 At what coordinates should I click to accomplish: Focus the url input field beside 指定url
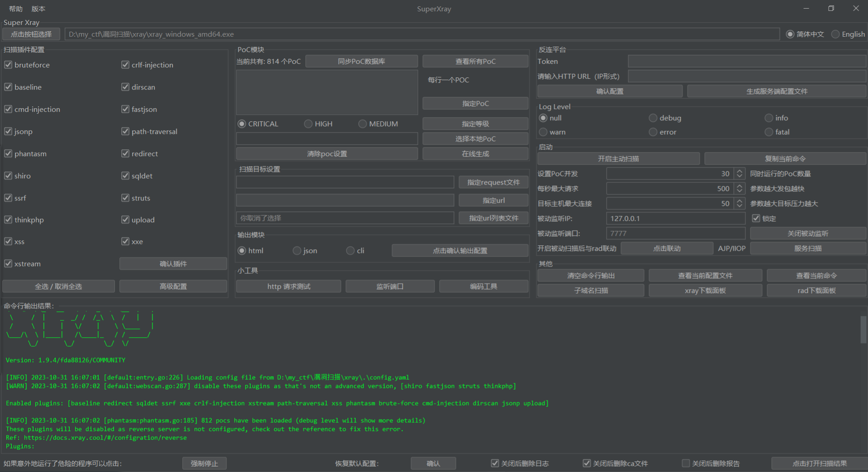click(345, 200)
